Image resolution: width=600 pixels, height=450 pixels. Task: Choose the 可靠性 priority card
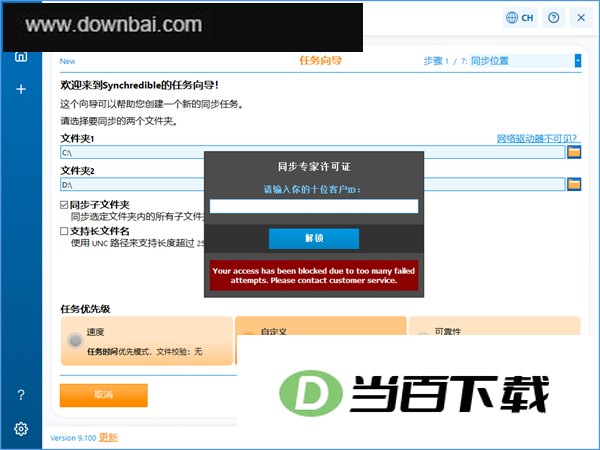(x=494, y=326)
